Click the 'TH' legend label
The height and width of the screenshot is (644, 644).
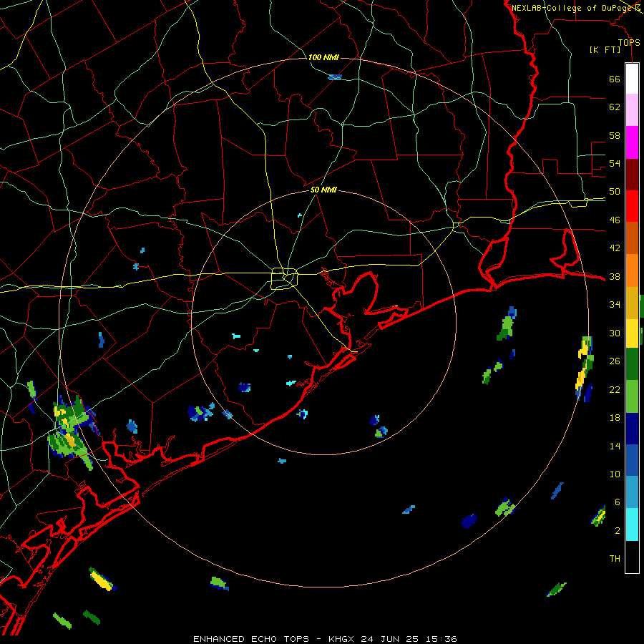[x=615, y=559]
